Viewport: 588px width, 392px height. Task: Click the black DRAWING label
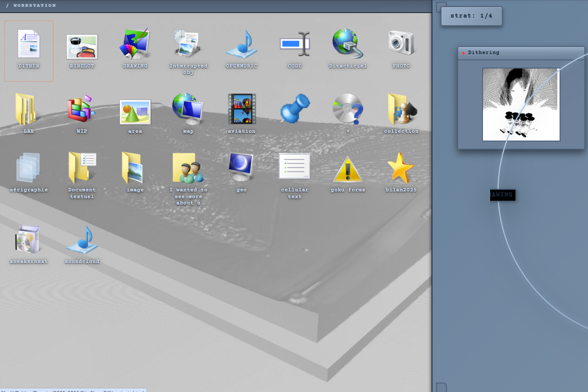coord(502,195)
